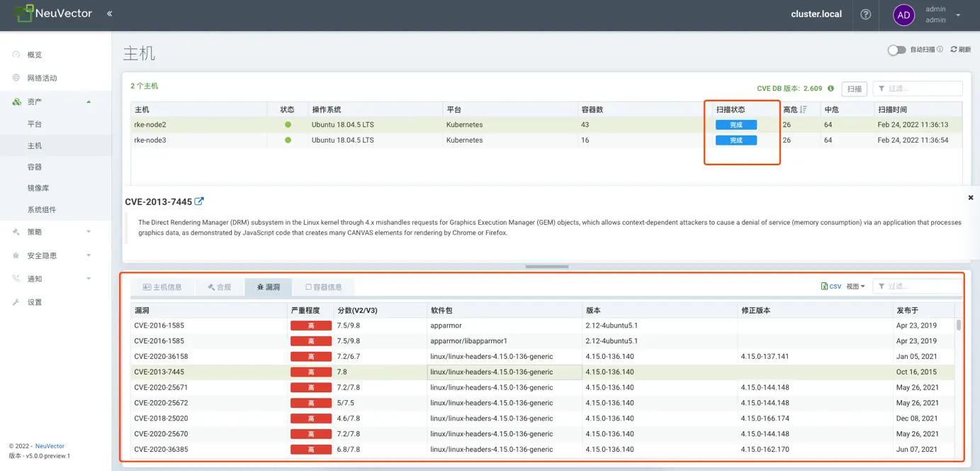Click the 高危 column sort icon
The height and width of the screenshot is (471, 980).
click(x=803, y=109)
